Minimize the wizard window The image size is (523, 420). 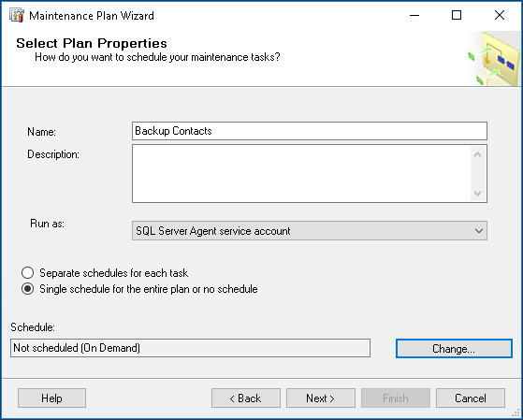[414, 15]
